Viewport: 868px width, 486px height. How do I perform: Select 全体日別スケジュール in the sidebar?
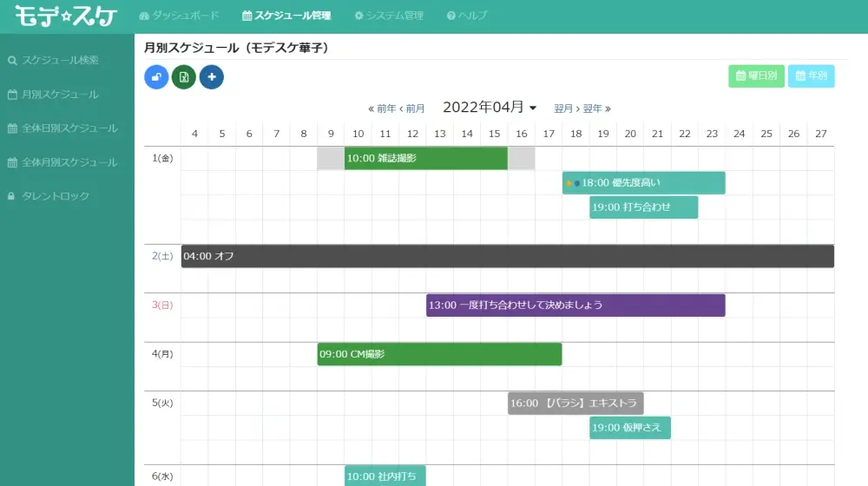62,128
